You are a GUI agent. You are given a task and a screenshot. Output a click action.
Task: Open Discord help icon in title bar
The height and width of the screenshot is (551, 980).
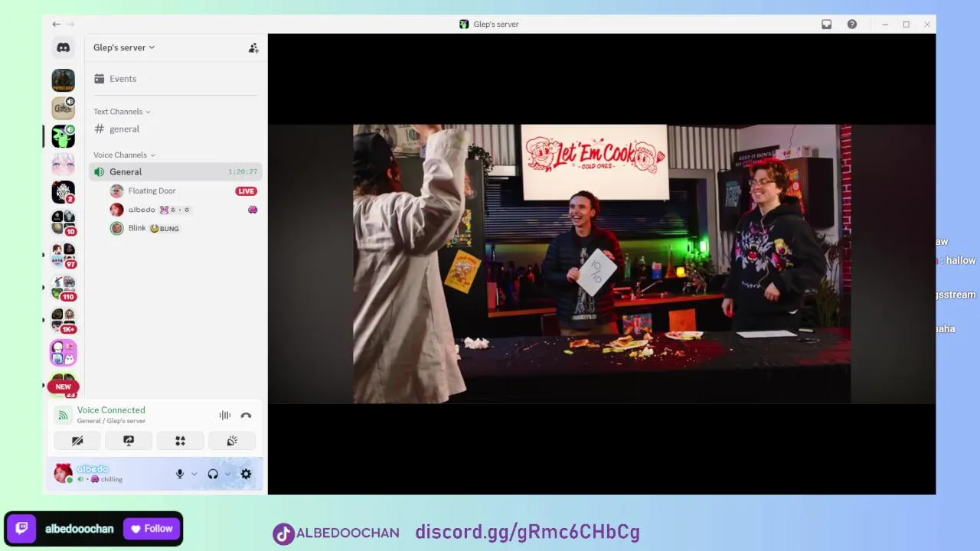(852, 24)
